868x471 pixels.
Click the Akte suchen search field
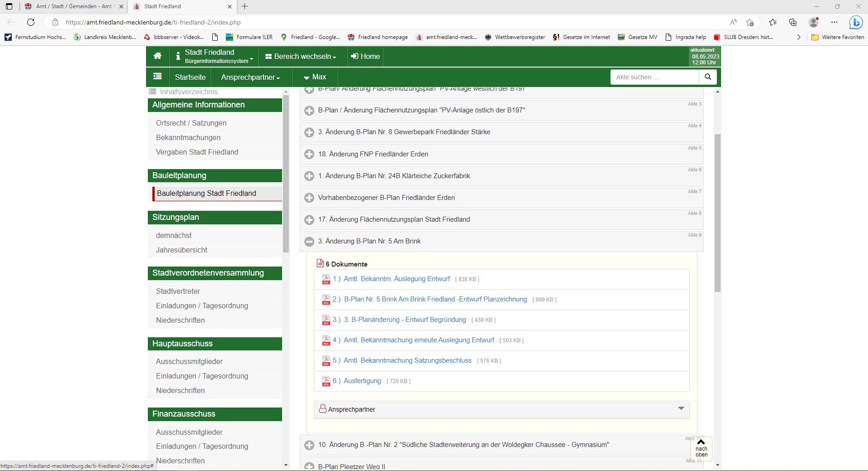tap(655, 77)
